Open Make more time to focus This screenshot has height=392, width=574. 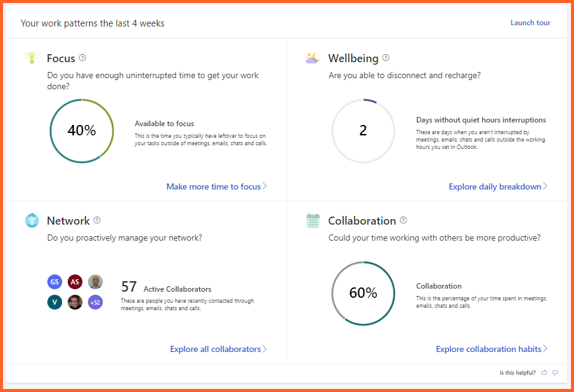pyautogui.click(x=216, y=186)
